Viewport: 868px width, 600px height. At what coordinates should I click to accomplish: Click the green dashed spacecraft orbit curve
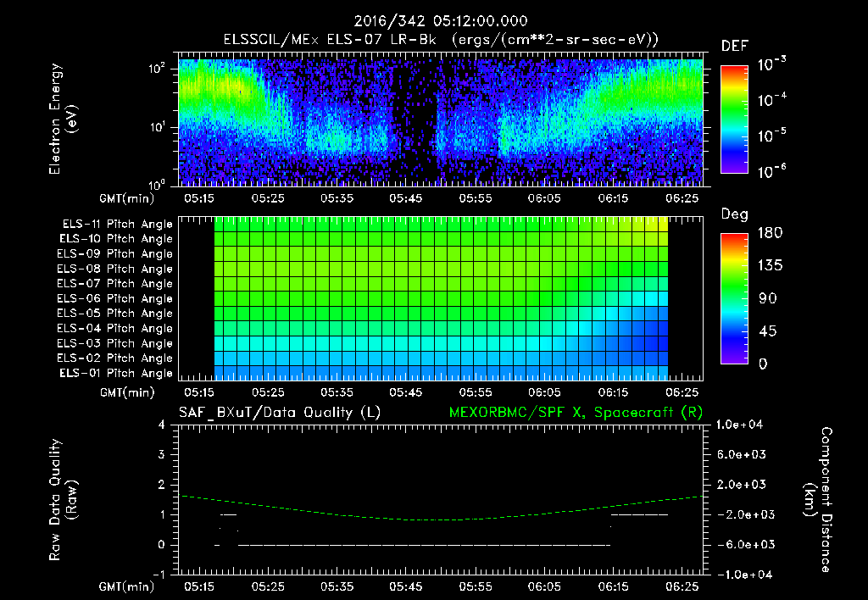(x=441, y=508)
